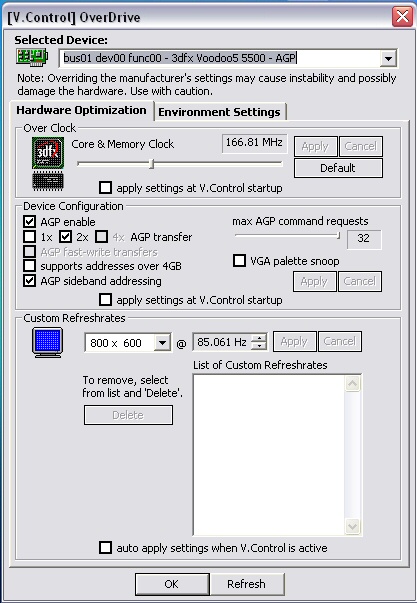Viewport: 417px width, 603px height.
Task: Open the Selected Device dropdown arrow
Action: pos(388,58)
